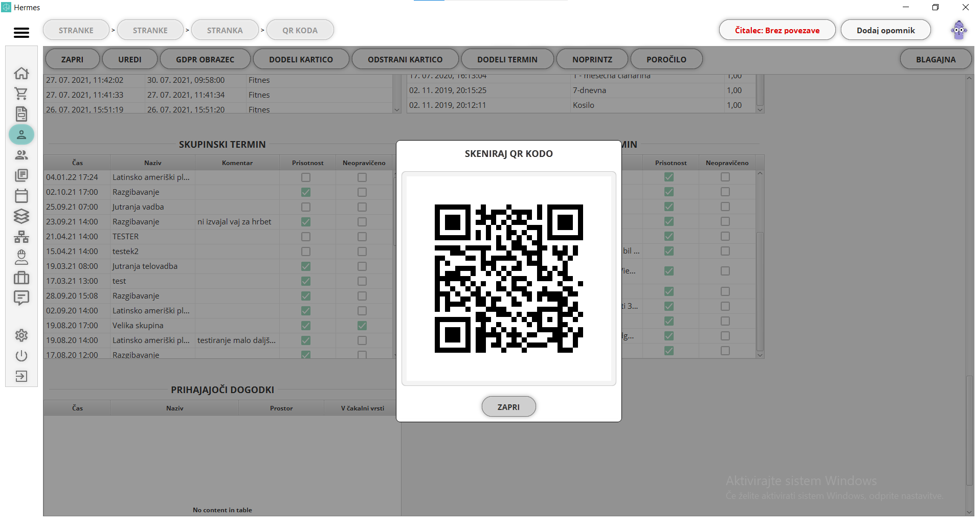Viewport: 980px width, 525px height.
Task: Open the chat message sidebar icon
Action: point(21,298)
